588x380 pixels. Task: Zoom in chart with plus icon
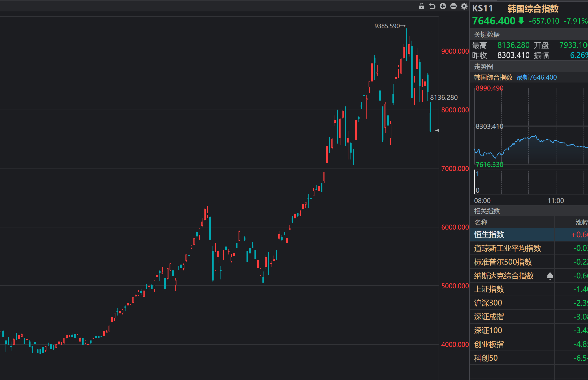(x=443, y=6)
